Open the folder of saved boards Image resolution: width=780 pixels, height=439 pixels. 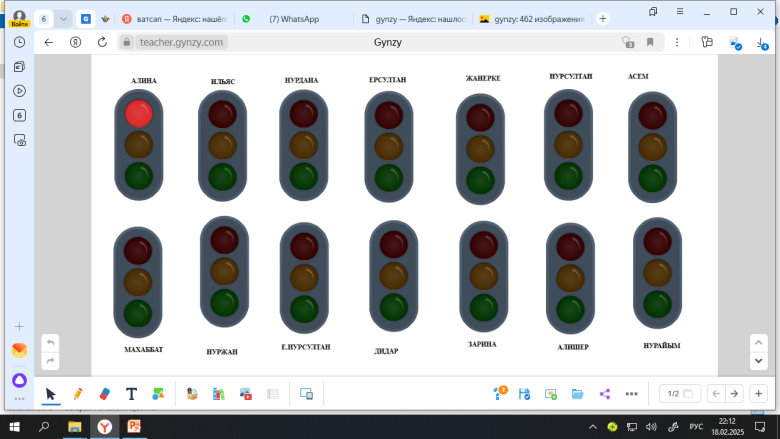point(578,394)
